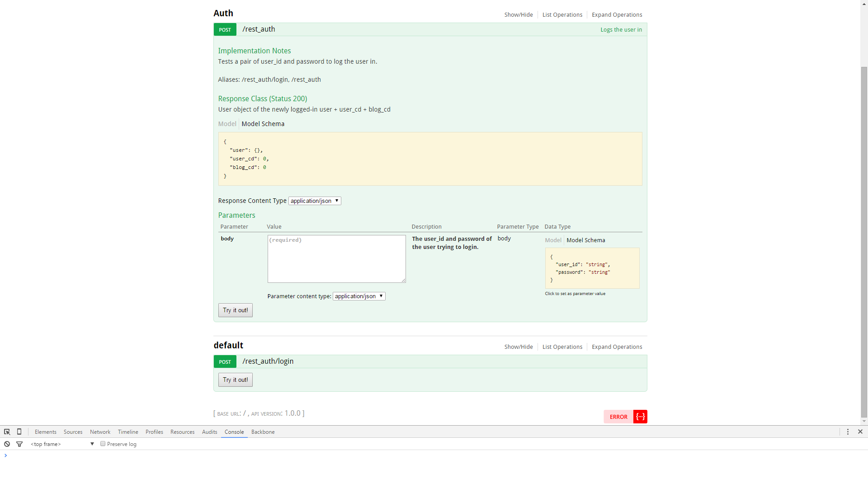Viewport: 868px width, 488px height.
Task: Open the Response Content Type dropdown
Action: click(315, 201)
